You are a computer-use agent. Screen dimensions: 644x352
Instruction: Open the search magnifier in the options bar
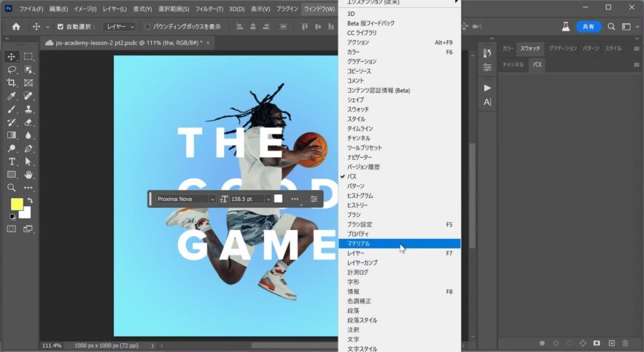[x=611, y=27]
